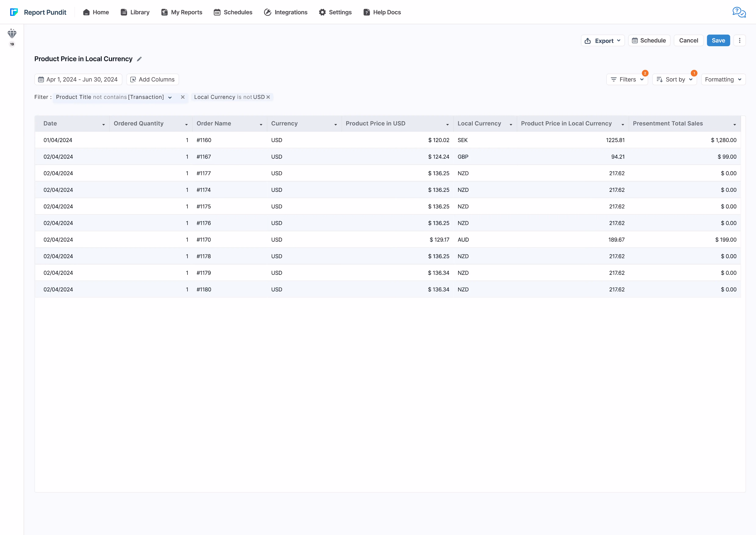Image resolution: width=756 pixels, height=535 pixels.
Task: Click the Schedule button
Action: pyautogui.click(x=649, y=41)
